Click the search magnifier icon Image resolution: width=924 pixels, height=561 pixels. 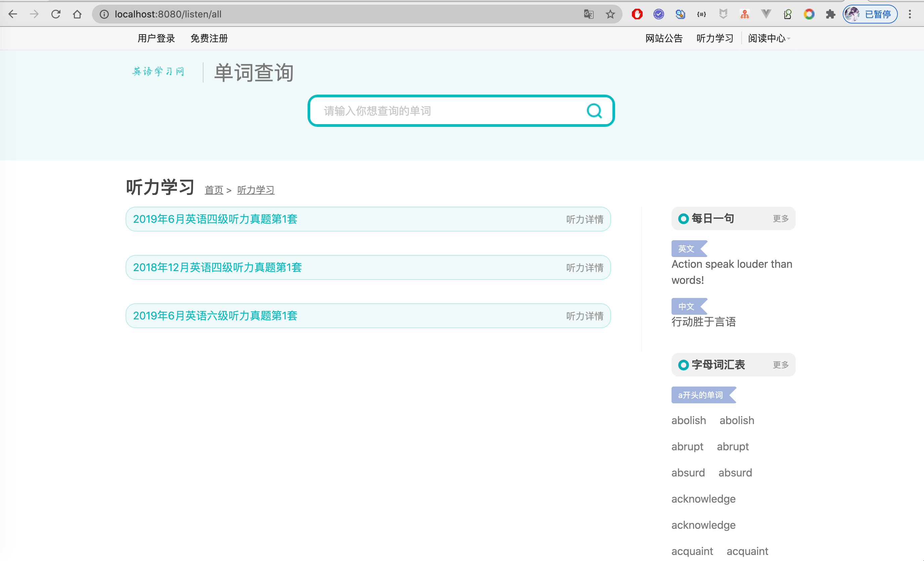click(594, 111)
